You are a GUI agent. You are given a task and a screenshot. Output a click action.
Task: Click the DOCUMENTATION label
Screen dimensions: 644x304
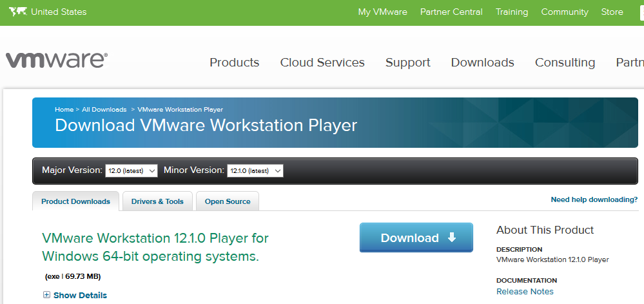[527, 281]
